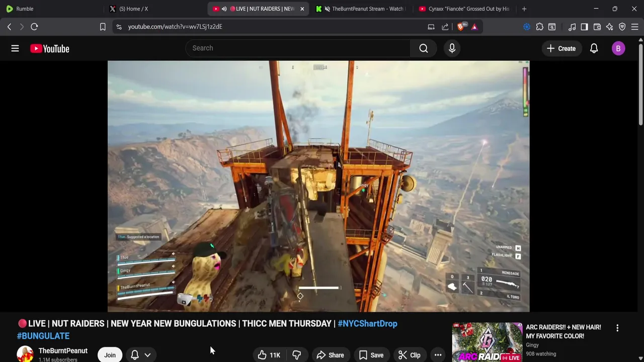Open Leo AI sparkle icon

(610, 27)
